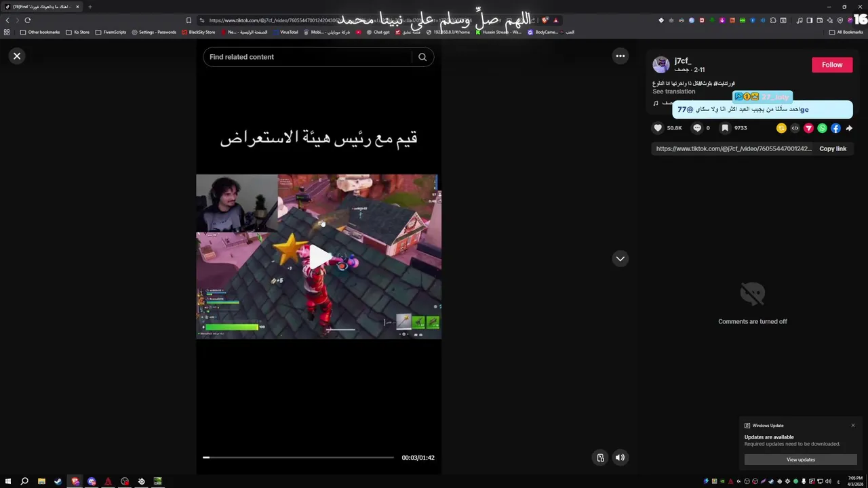
Task: Like the video with heart icon
Action: click(x=658, y=128)
